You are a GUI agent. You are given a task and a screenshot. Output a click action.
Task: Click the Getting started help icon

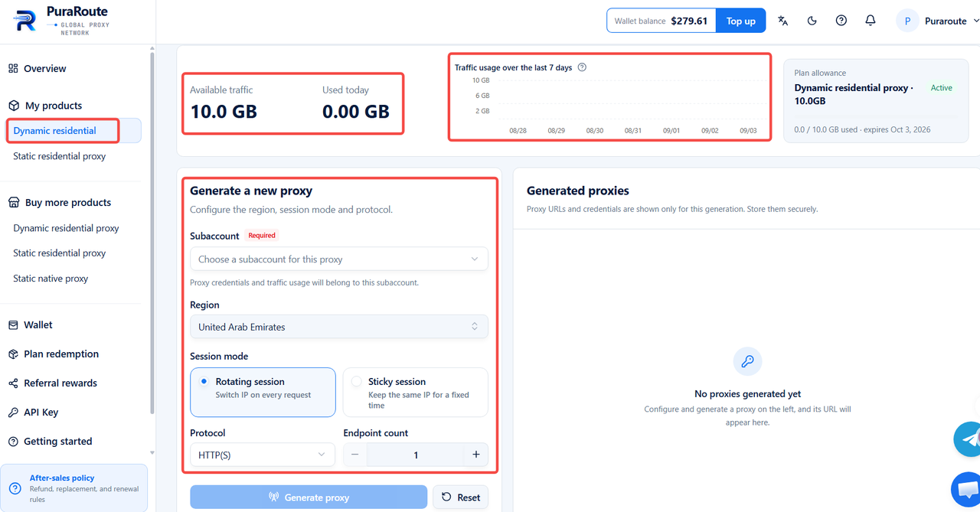coord(13,442)
